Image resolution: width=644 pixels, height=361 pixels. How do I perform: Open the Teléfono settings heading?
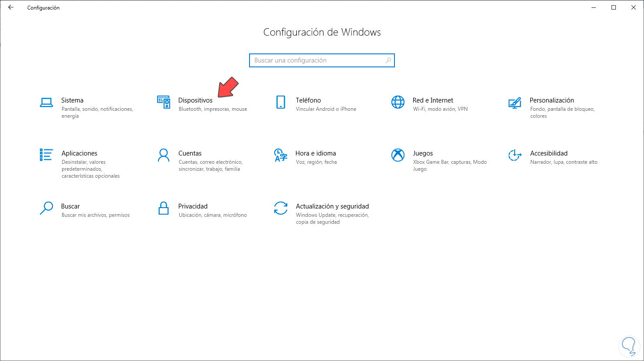(x=309, y=100)
